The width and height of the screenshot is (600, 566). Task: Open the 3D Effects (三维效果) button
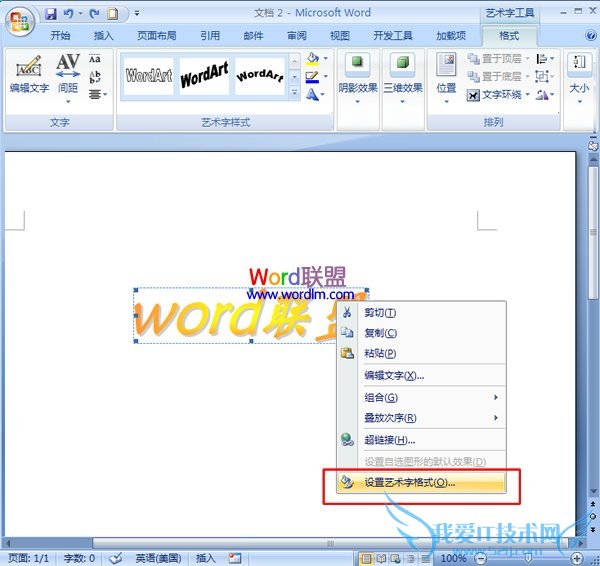(x=403, y=73)
